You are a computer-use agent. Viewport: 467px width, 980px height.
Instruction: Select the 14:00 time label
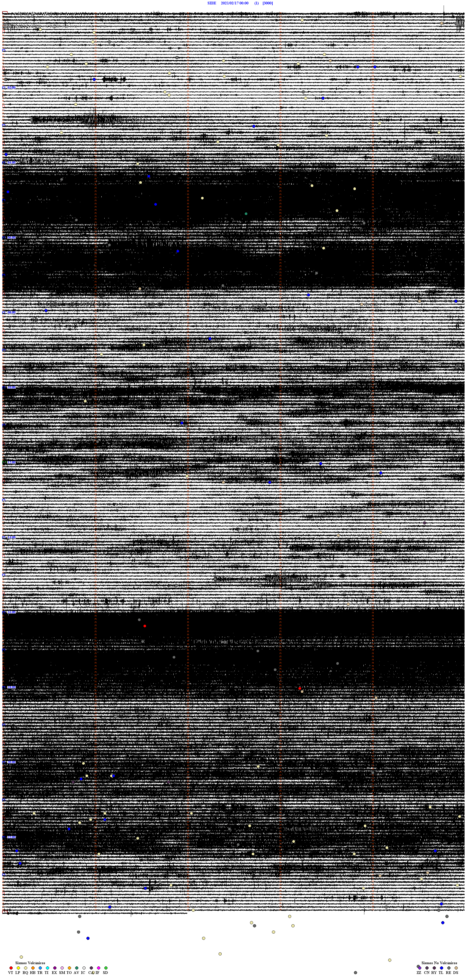pos(11,538)
